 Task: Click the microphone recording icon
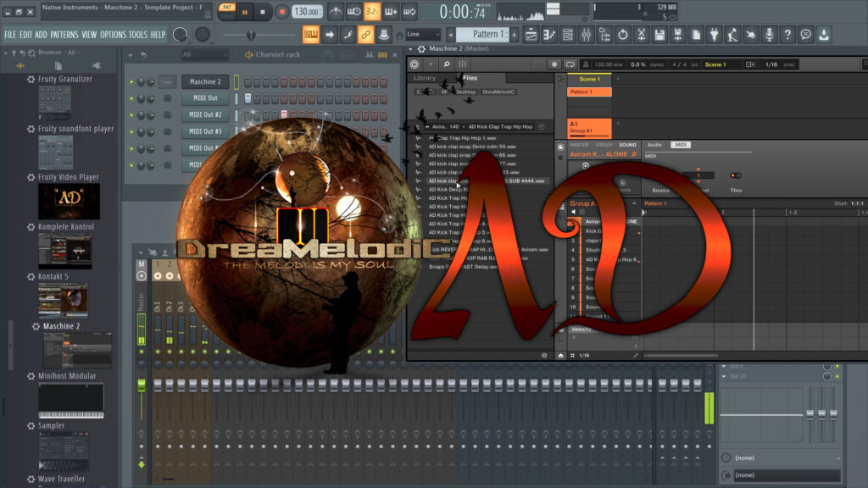tap(769, 35)
